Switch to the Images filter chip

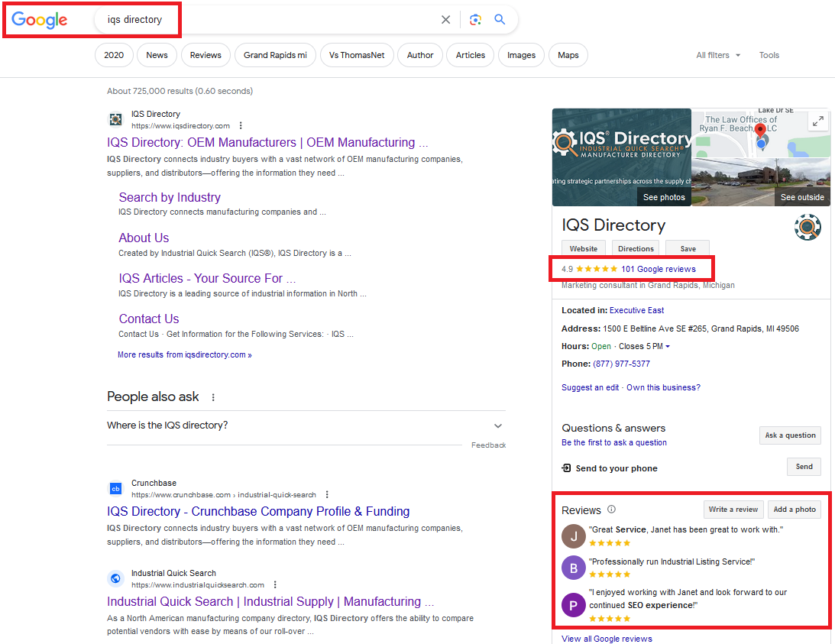tap(521, 55)
